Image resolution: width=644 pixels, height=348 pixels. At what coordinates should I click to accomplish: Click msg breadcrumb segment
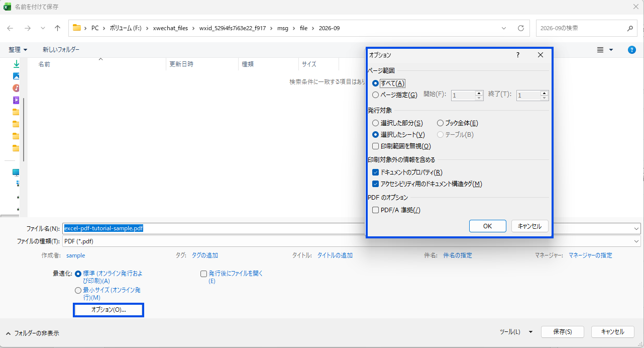(283, 28)
